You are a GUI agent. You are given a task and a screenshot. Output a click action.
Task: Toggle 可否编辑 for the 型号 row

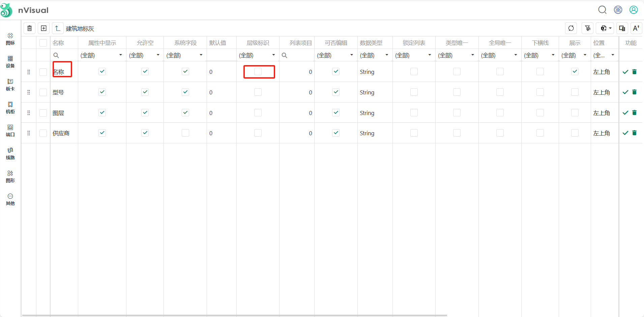[x=336, y=92]
